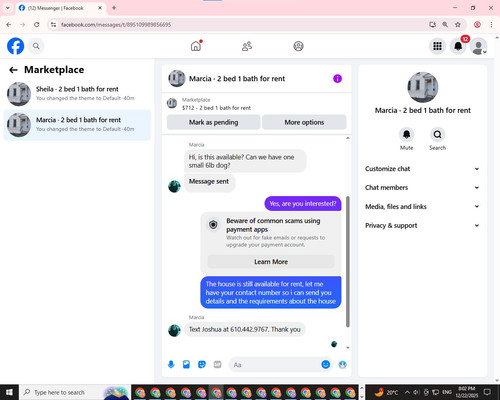Open a new browser tab
This screenshot has width=500, height=400.
114,8
